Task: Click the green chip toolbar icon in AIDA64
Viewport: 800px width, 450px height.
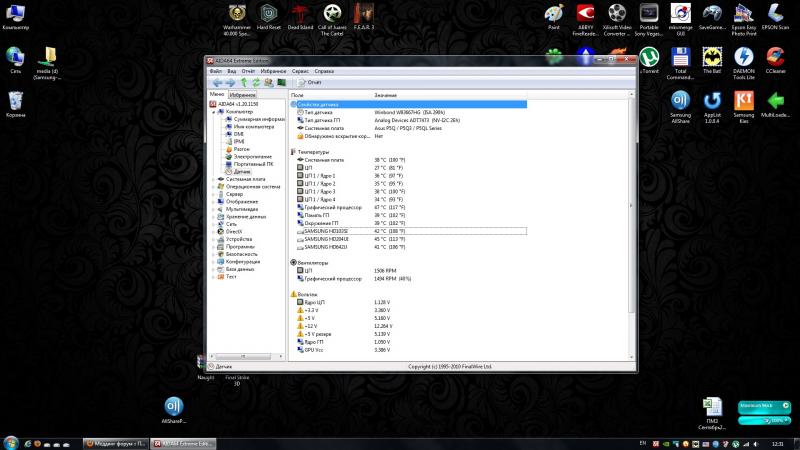Action: (x=282, y=82)
